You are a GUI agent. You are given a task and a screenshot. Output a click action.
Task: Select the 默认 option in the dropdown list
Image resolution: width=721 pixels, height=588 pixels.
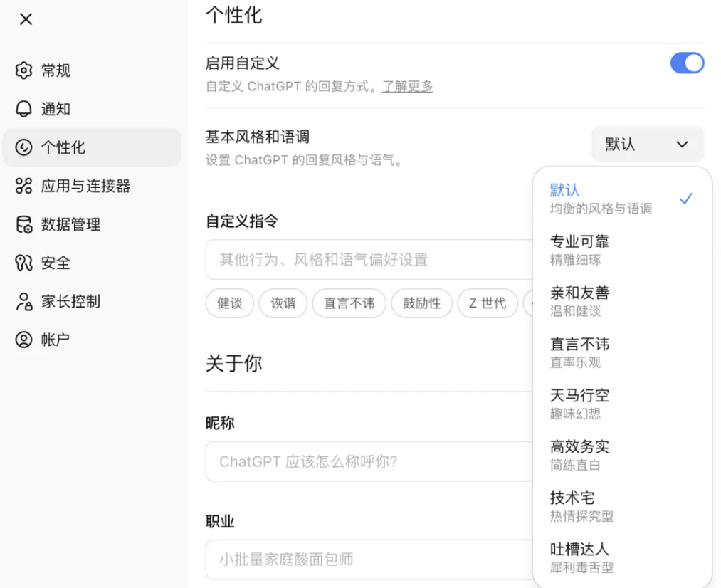point(622,199)
